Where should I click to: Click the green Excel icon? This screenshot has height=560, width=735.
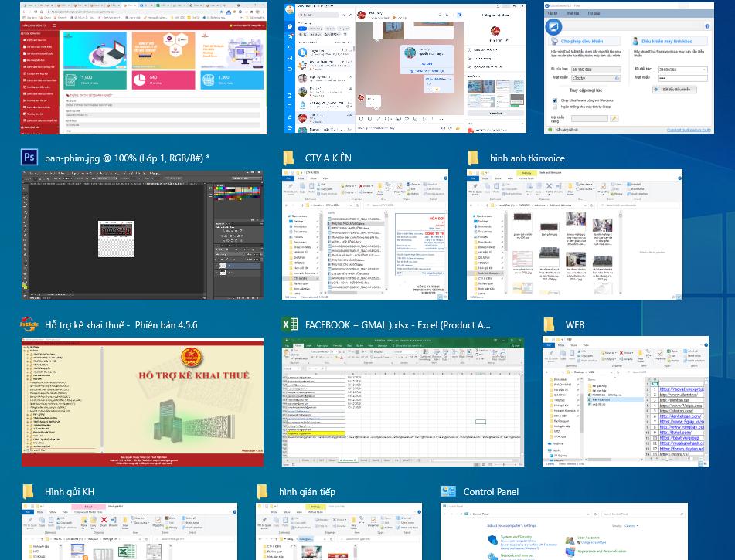tap(290, 324)
